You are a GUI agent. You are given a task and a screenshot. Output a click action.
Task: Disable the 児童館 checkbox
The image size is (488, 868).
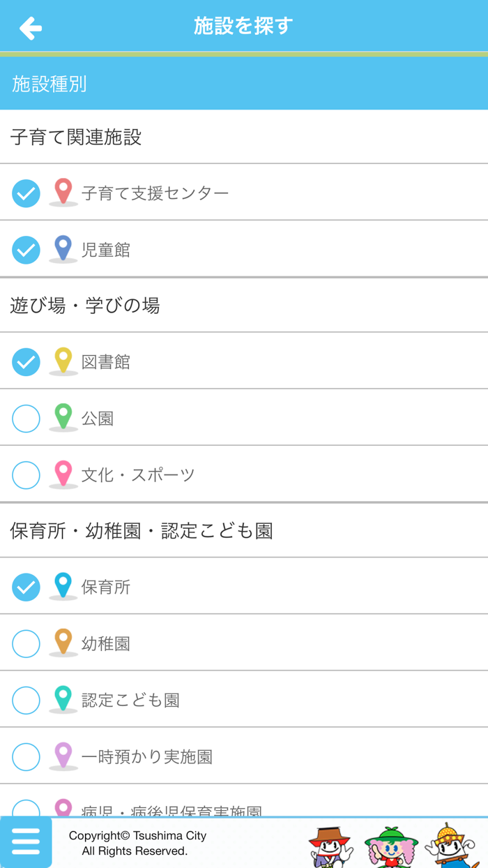coord(26,250)
